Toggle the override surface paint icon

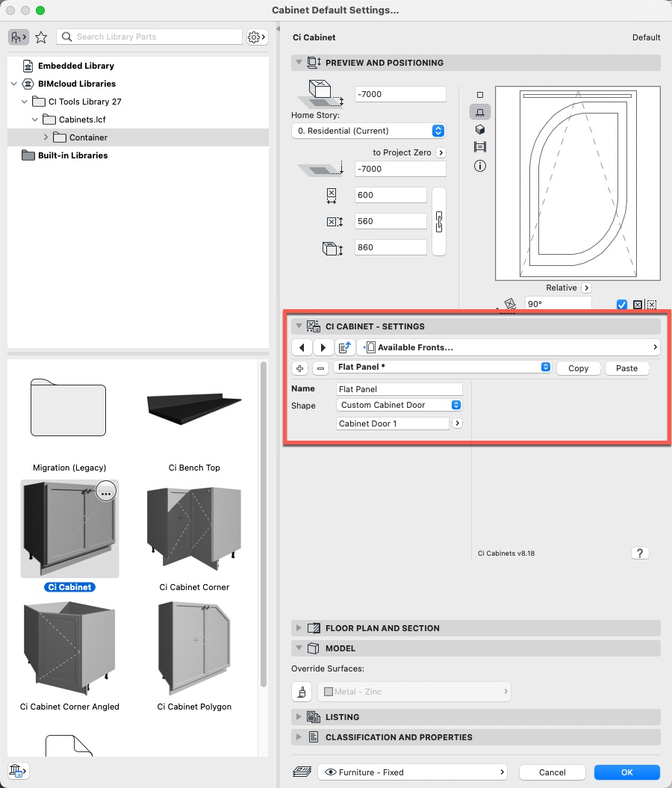pos(302,692)
